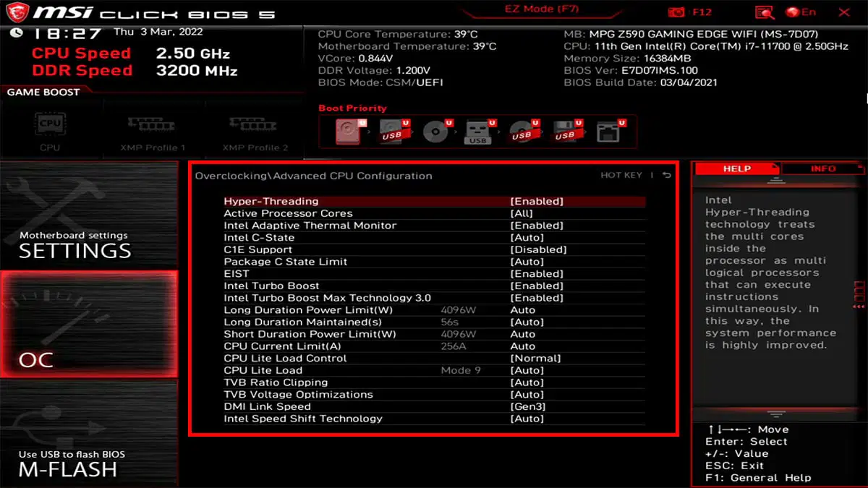This screenshot has width=868, height=488.
Task: Toggle C1E Support Disabled setting
Action: coord(434,249)
